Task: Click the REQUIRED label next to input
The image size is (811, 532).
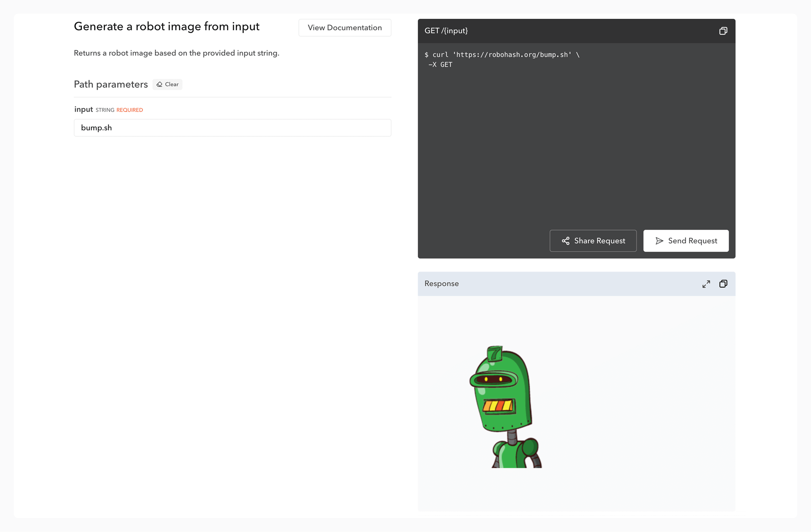Action: coord(129,110)
